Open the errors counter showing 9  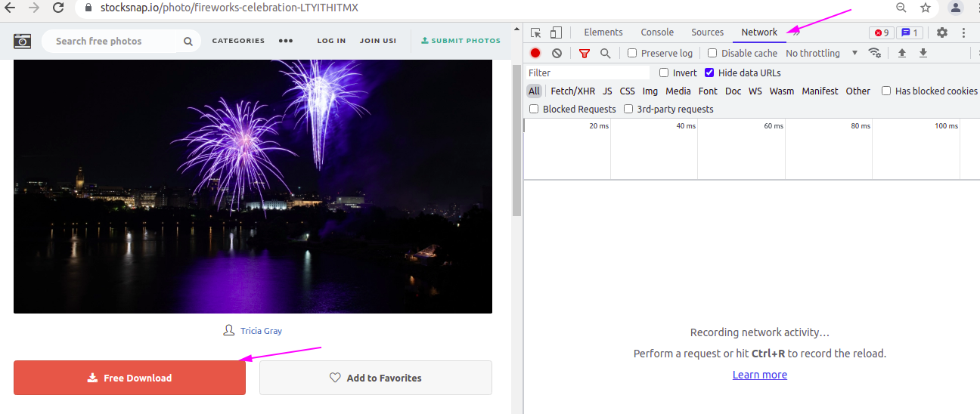[x=880, y=32]
